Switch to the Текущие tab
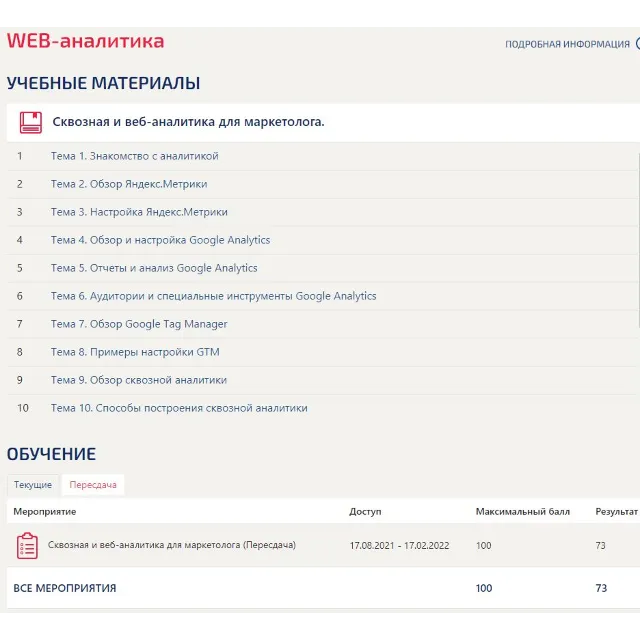Screen dimensions: 640x640 click(33, 484)
